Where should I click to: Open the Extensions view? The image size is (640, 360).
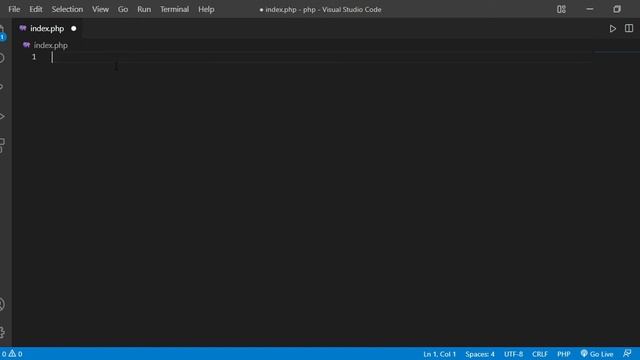click(x=2, y=145)
